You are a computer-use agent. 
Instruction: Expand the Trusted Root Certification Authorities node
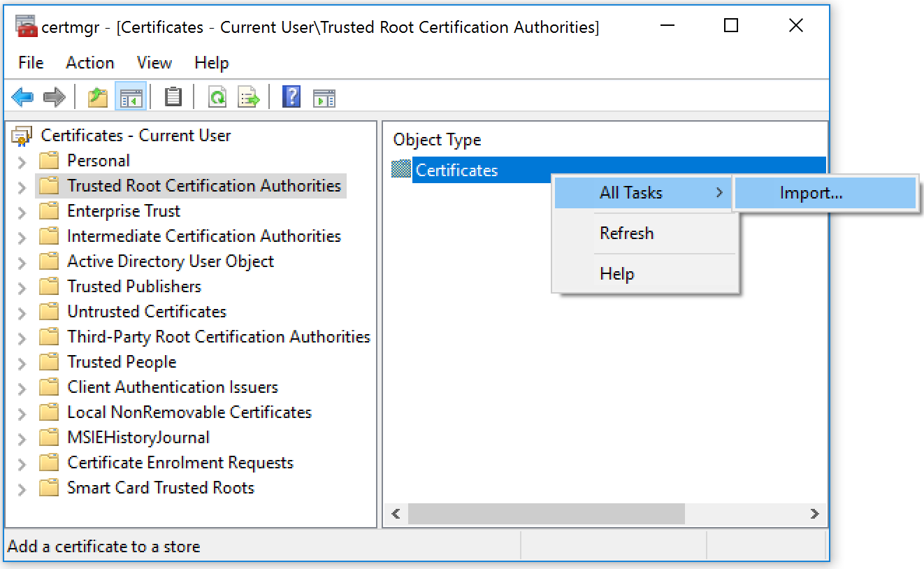(22, 187)
